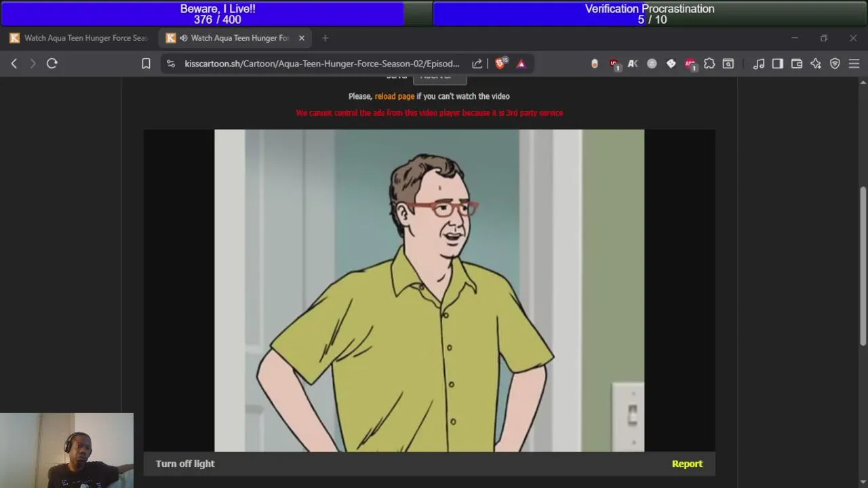868x488 pixels.
Task: Go forward with the forward arrow
Action: pos(33,64)
